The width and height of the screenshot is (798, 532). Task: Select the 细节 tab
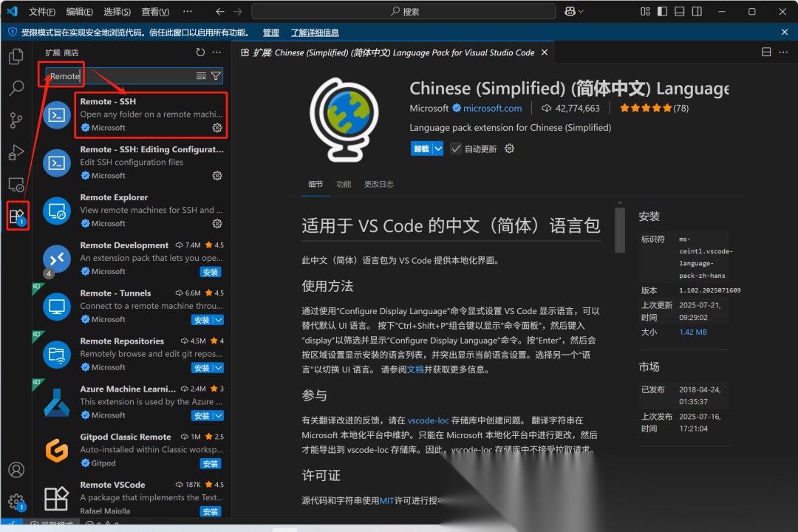click(316, 184)
